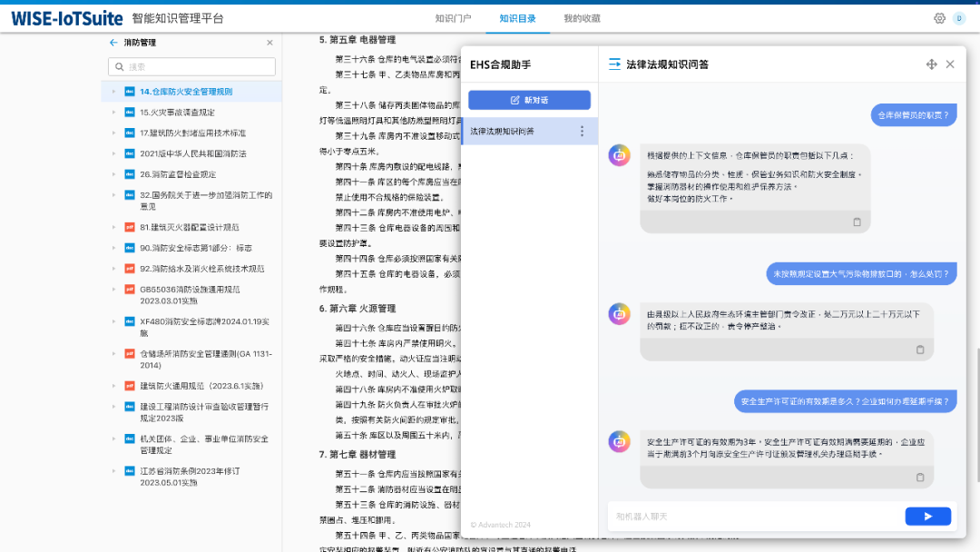Viewport: 980px width, 552px height.
Task: Expand 32.国务院关于进一步加强消防工作的意见 node
Action: coord(113,195)
